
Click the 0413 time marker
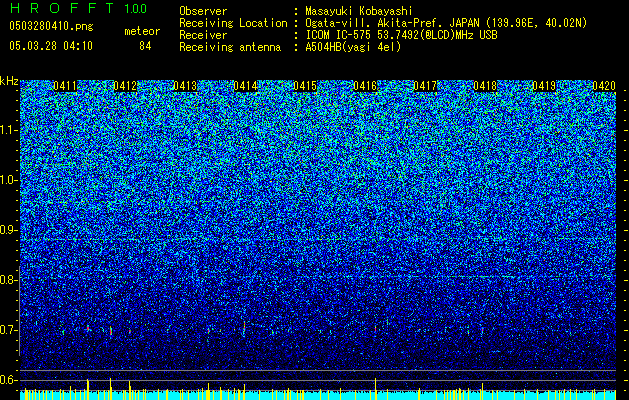tap(185, 86)
